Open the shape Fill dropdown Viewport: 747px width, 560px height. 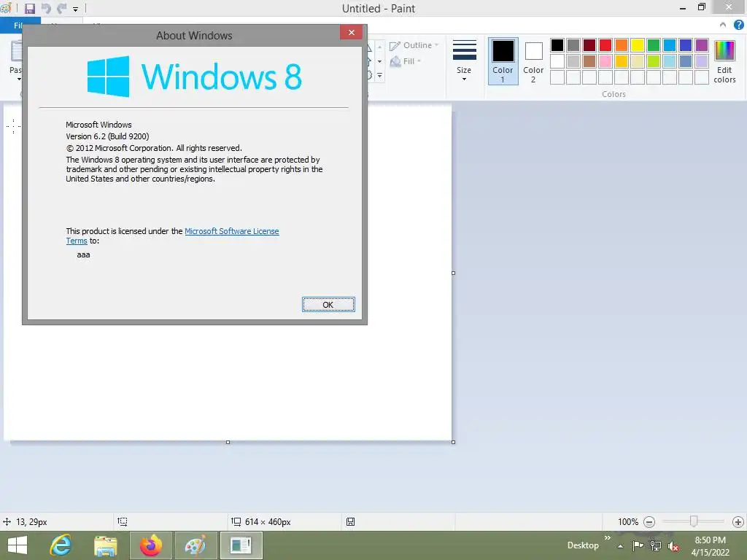pyautogui.click(x=406, y=61)
